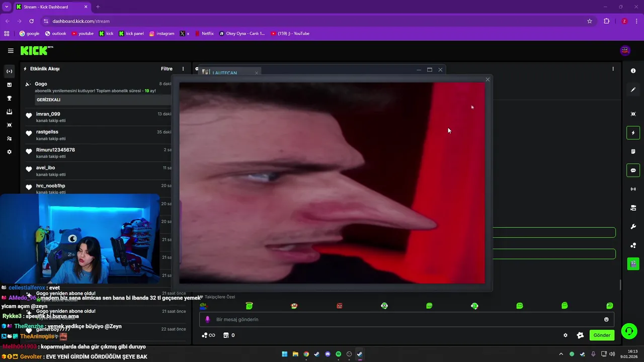Click the green headset support button
This screenshot has width=644, height=362.
tap(629, 331)
